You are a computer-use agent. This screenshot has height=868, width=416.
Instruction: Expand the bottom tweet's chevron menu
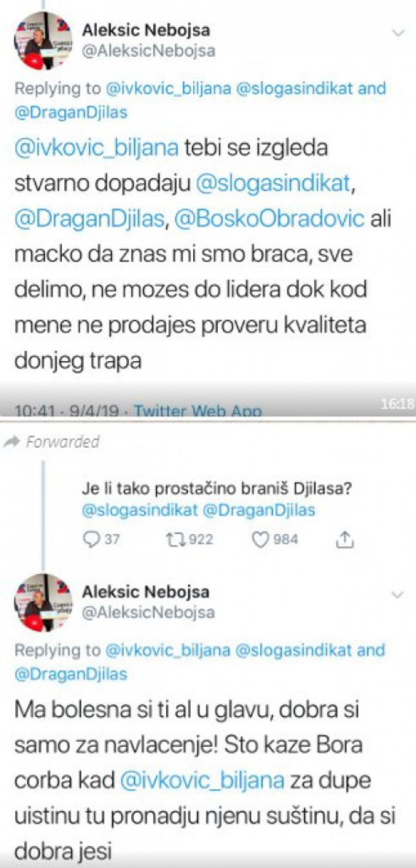[x=398, y=595]
